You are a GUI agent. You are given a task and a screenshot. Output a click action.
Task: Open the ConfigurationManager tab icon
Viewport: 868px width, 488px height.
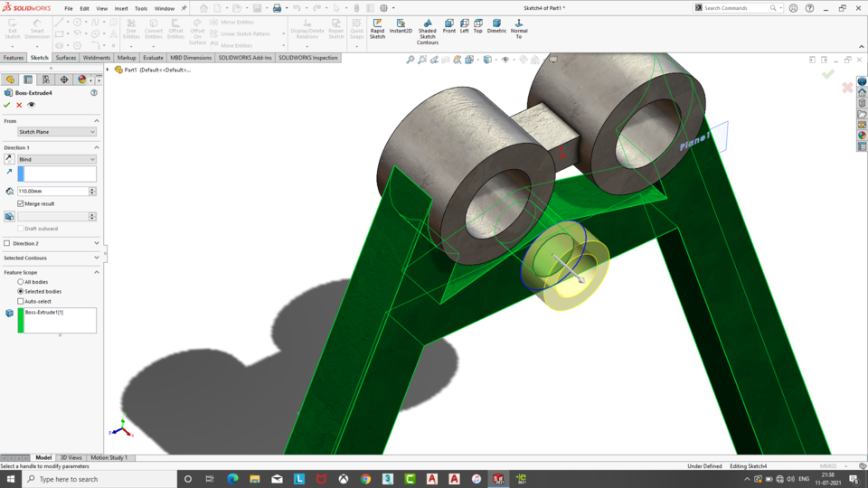pos(46,80)
